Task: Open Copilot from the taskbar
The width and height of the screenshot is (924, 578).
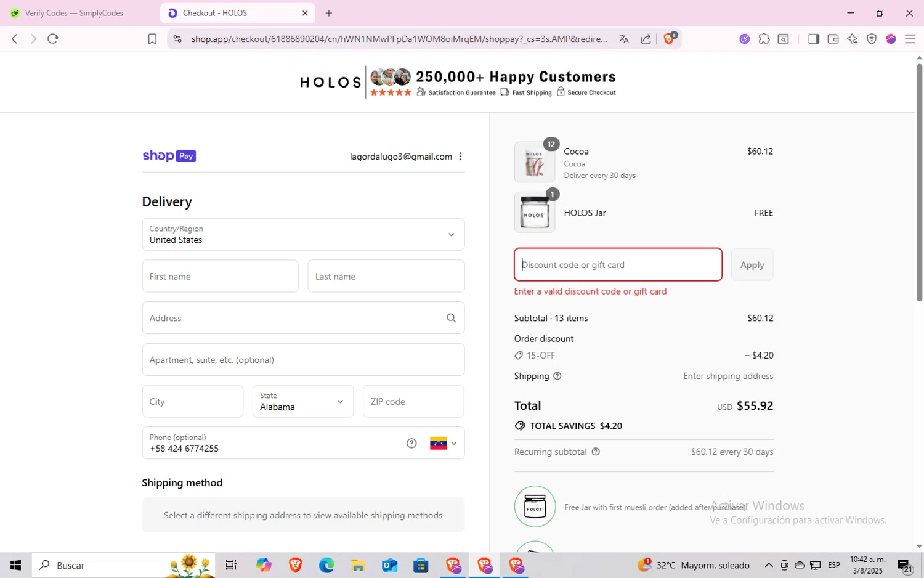Action: pos(264,565)
